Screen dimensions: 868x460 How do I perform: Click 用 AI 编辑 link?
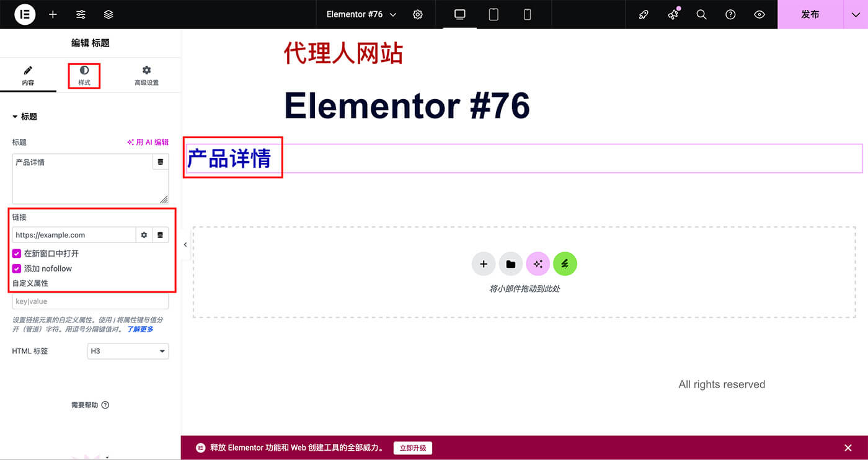coord(148,142)
